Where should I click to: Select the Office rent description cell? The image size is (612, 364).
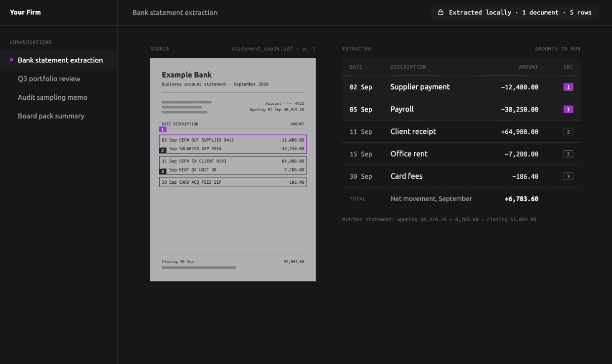409,154
